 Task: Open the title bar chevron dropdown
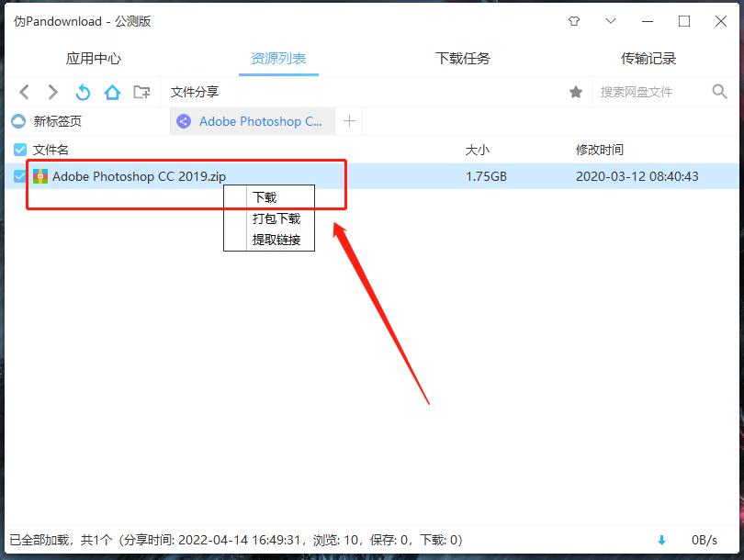click(x=610, y=20)
